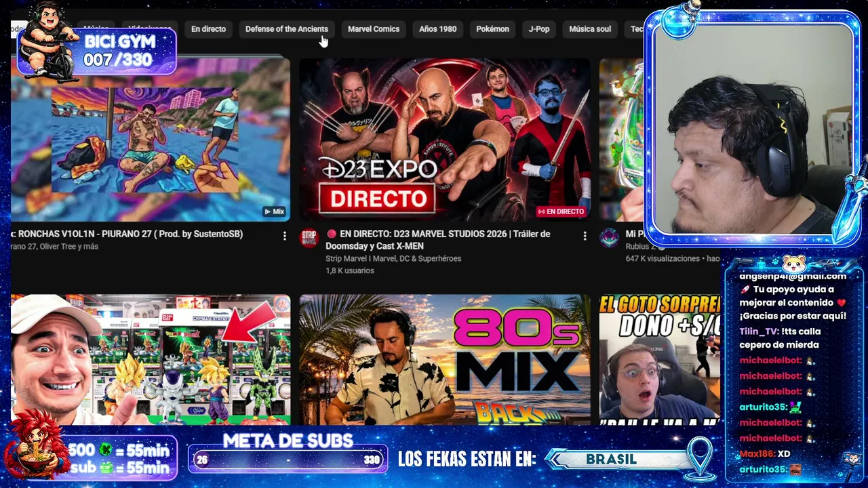Click the EN DIRECTO live badge on D23 thumbnail
Image resolution: width=868 pixels, height=488 pixels.
[x=561, y=211]
